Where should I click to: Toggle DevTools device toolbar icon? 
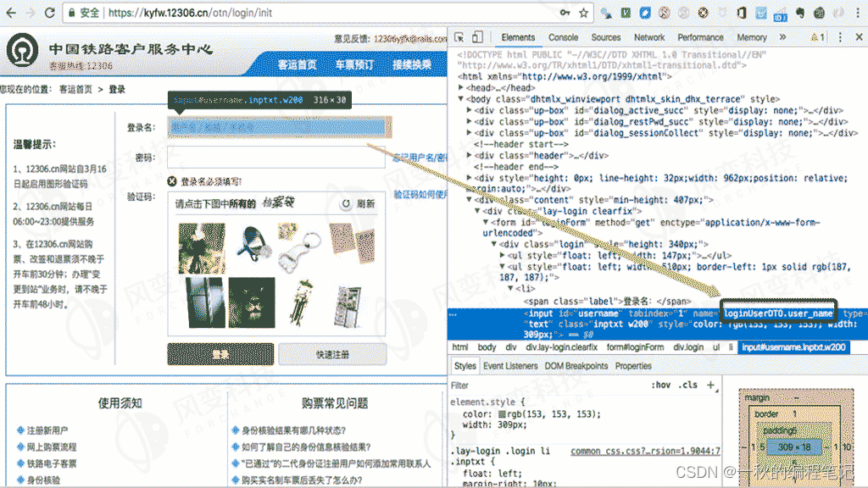[x=477, y=37]
